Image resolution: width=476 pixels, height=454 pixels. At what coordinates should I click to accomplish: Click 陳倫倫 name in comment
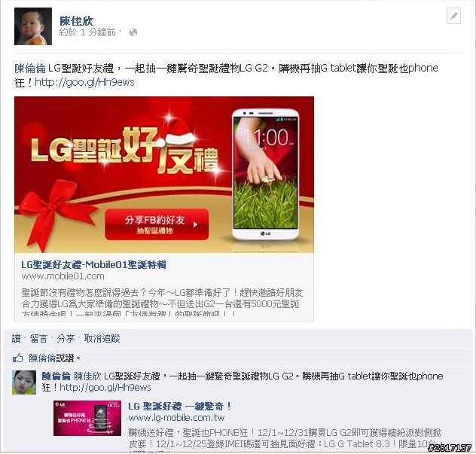(x=56, y=376)
